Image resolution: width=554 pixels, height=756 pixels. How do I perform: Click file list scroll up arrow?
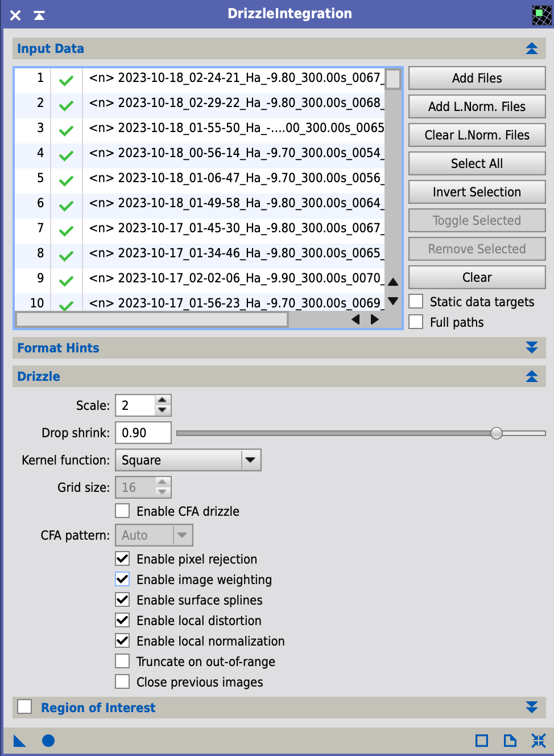point(393,282)
